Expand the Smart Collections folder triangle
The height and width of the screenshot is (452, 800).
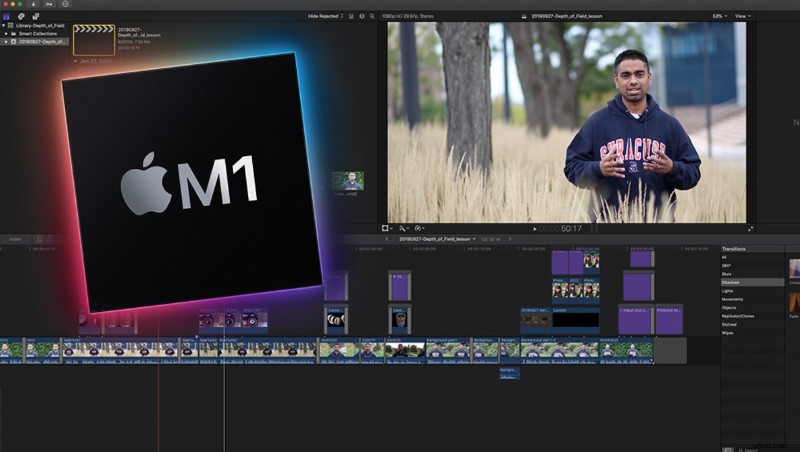point(6,33)
